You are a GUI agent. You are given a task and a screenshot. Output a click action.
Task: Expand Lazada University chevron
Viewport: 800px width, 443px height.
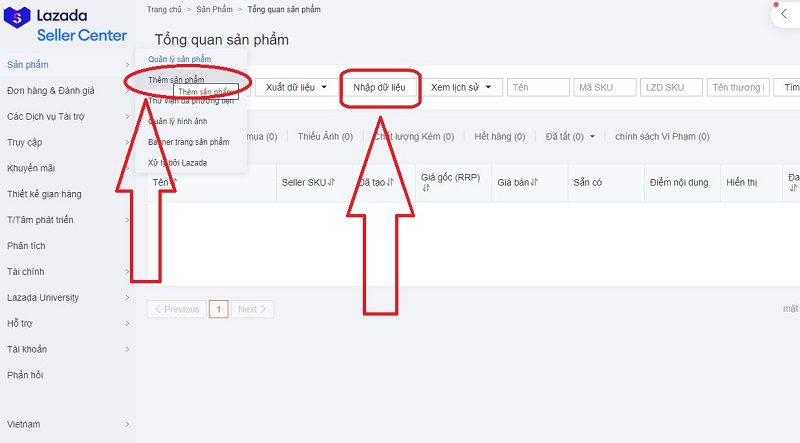click(127, 298)
